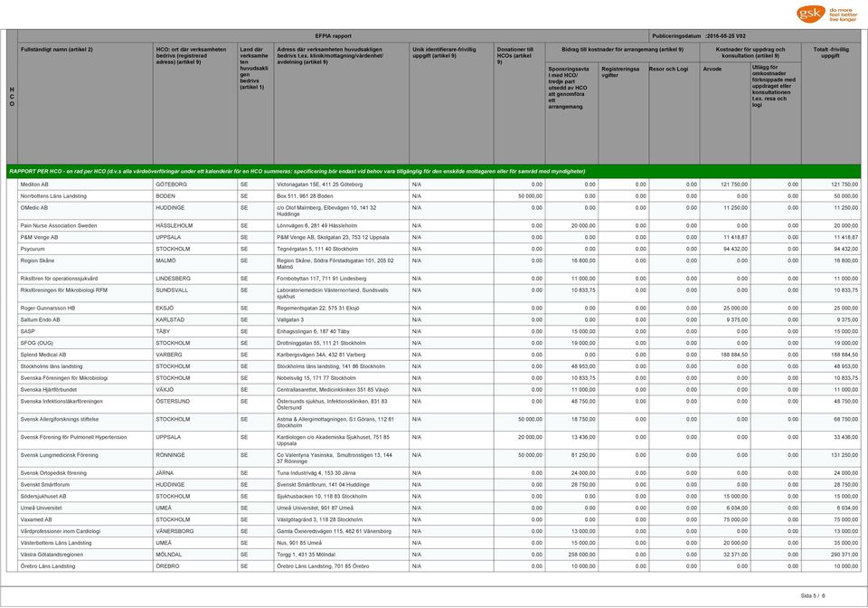Screen dimensions: 868x608
Task: Click the "Publiceringsdatum" header cell
Action: pyautogui.click(x=754, y=36)
